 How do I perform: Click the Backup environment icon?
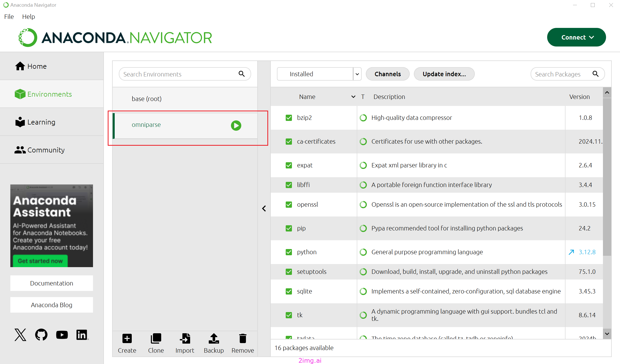coord(214,338)
